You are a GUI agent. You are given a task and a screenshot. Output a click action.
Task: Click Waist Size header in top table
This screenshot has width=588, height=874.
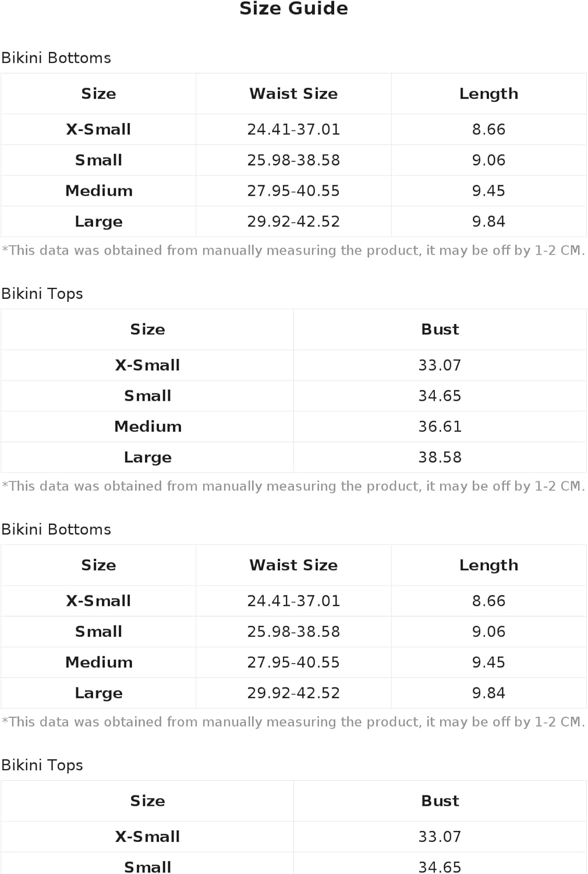coord(293,94)
